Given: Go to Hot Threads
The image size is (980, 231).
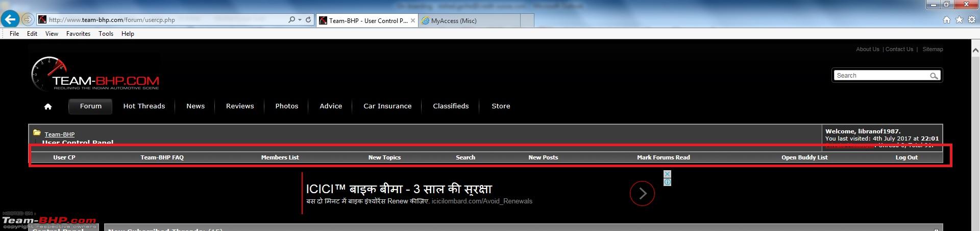Looking at the screenshot, I should pyautogui.click(x=144, y=106).
